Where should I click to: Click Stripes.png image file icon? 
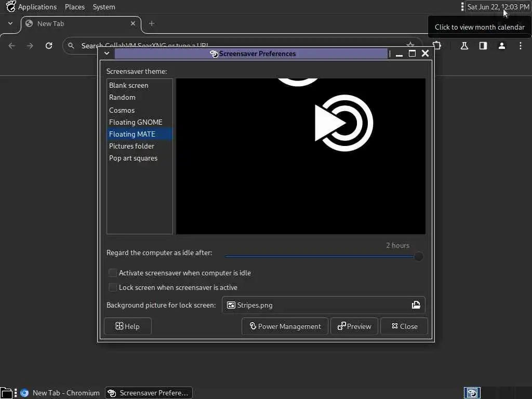point(231,305)
